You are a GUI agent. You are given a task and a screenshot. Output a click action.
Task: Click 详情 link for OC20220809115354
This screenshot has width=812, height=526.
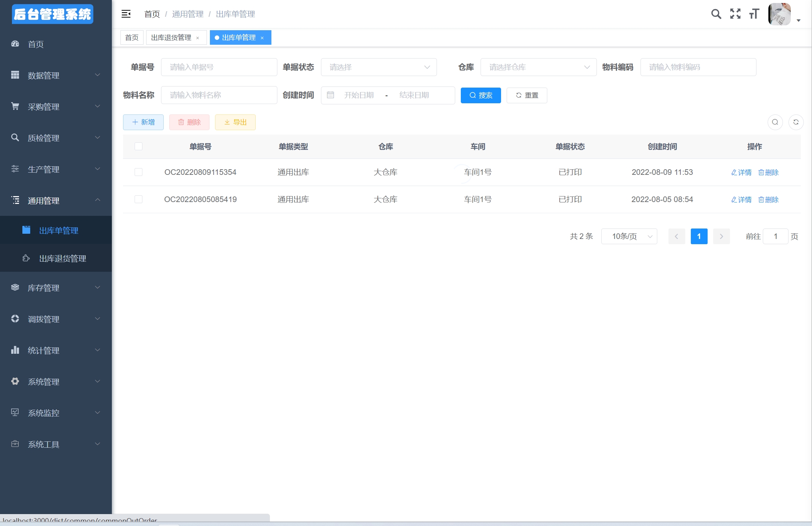click(741, 173)
